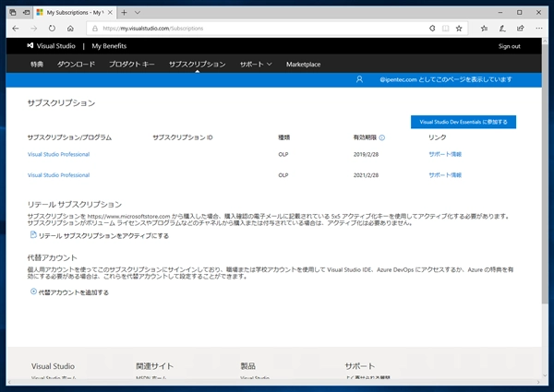Click the 種類 column header

(x=284, y=137)
